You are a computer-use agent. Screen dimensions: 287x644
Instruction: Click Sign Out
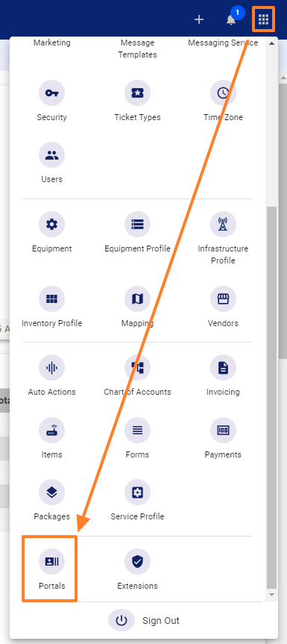tap(143, 620)
